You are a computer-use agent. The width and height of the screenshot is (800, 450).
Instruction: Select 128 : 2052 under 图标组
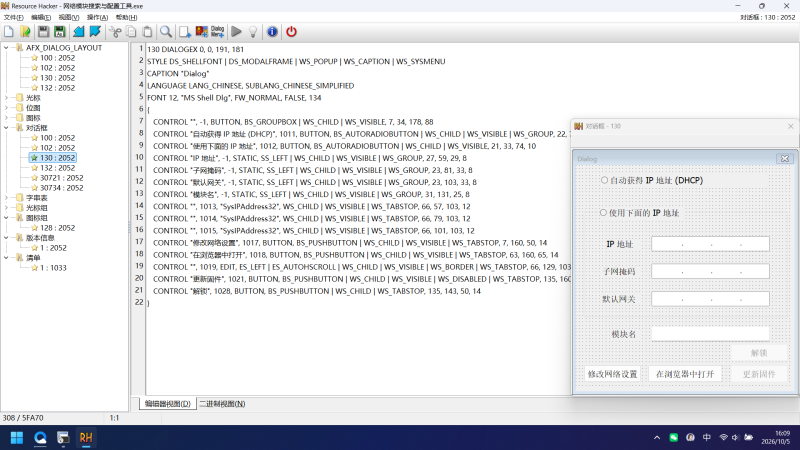[x=57, y=228]
